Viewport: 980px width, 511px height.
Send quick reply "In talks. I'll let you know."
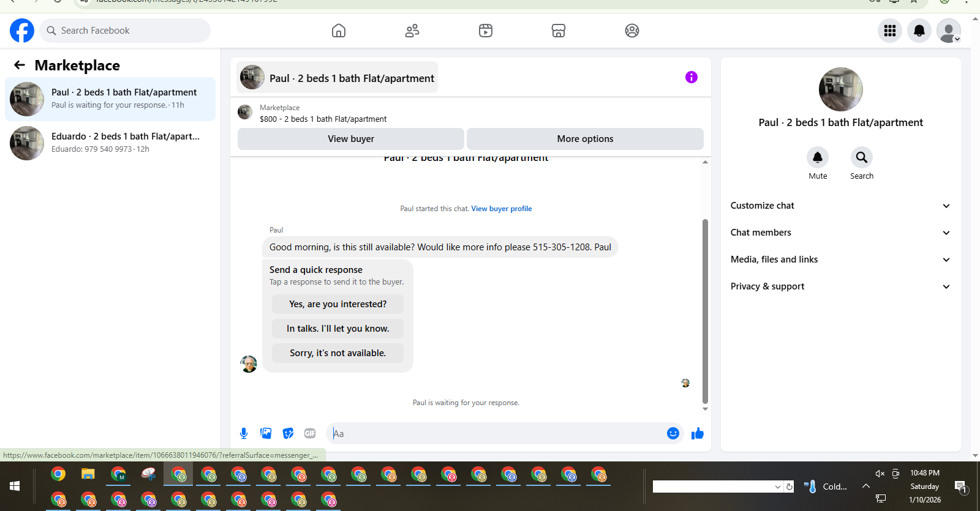tap(337, 329)
